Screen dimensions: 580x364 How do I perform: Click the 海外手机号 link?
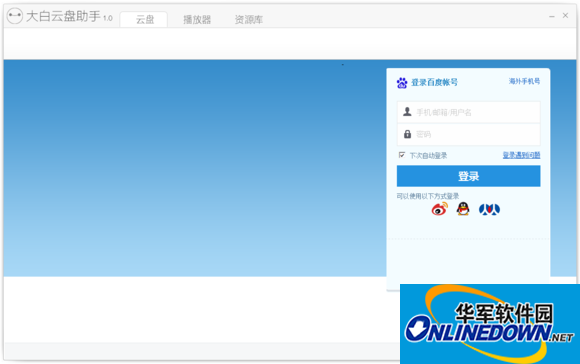[x=524, y=81]
